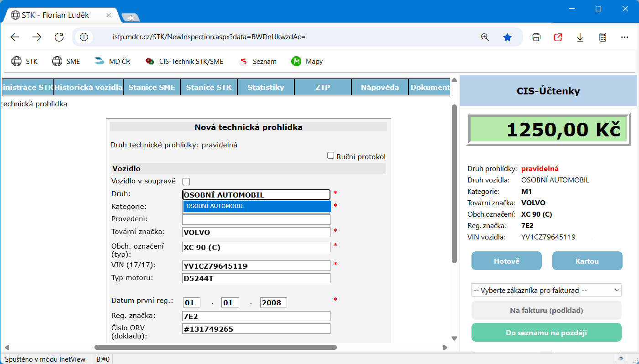
Task: View site information icon in address bar
Action: 84,37
